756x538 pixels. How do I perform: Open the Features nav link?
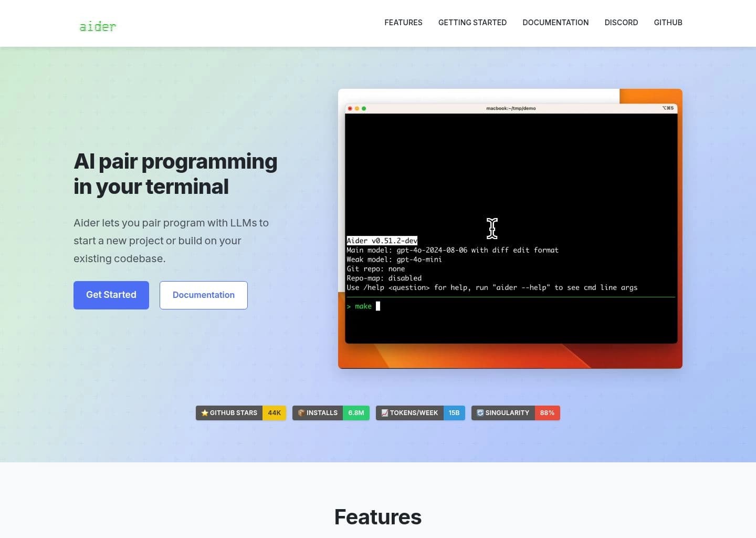tap(403, 23)
